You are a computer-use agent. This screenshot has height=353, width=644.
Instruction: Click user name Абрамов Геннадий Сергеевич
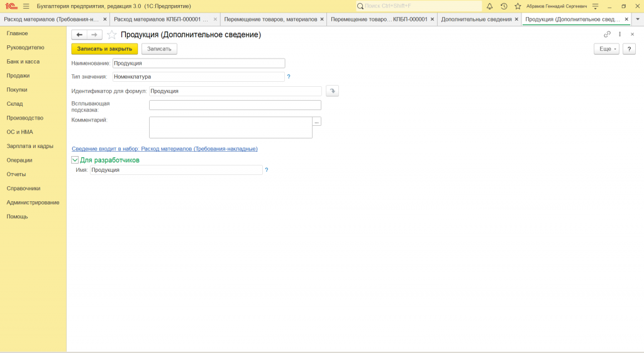coord(557,6)
